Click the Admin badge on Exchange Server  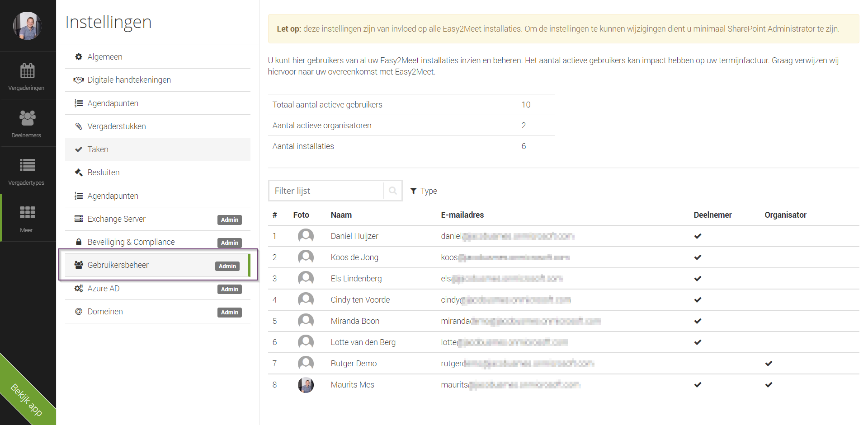230,220
